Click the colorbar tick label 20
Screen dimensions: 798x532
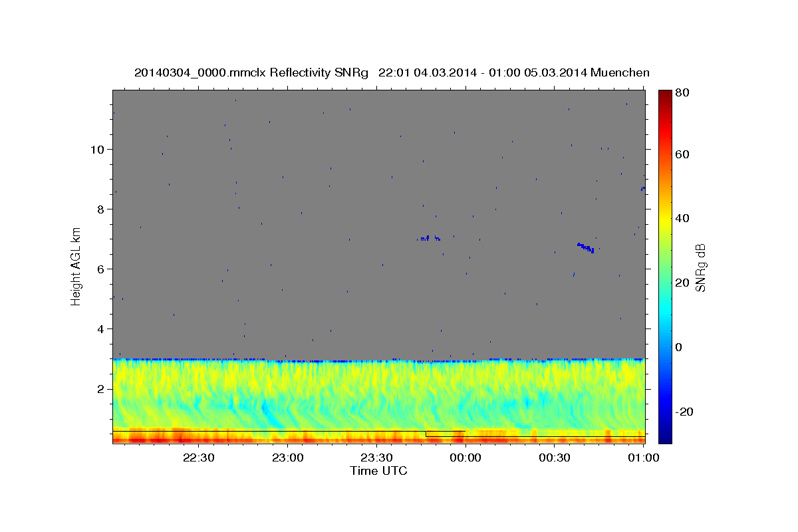[x=684, y=283]
